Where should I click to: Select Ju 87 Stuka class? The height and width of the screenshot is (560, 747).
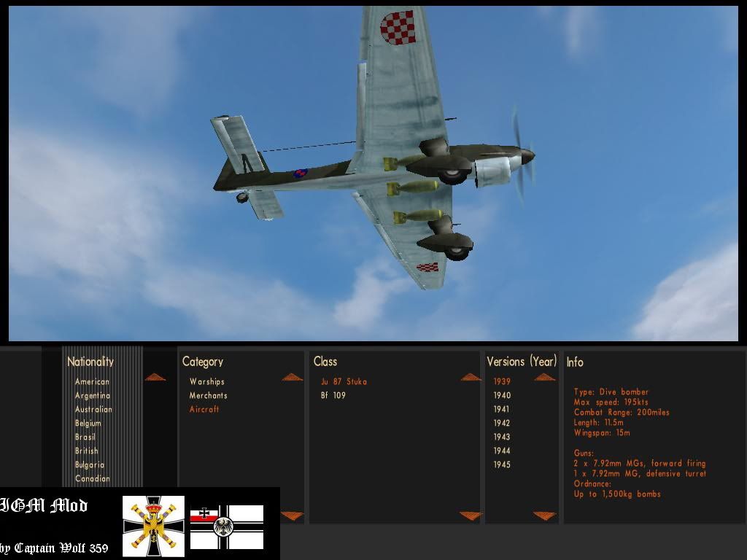344,381
